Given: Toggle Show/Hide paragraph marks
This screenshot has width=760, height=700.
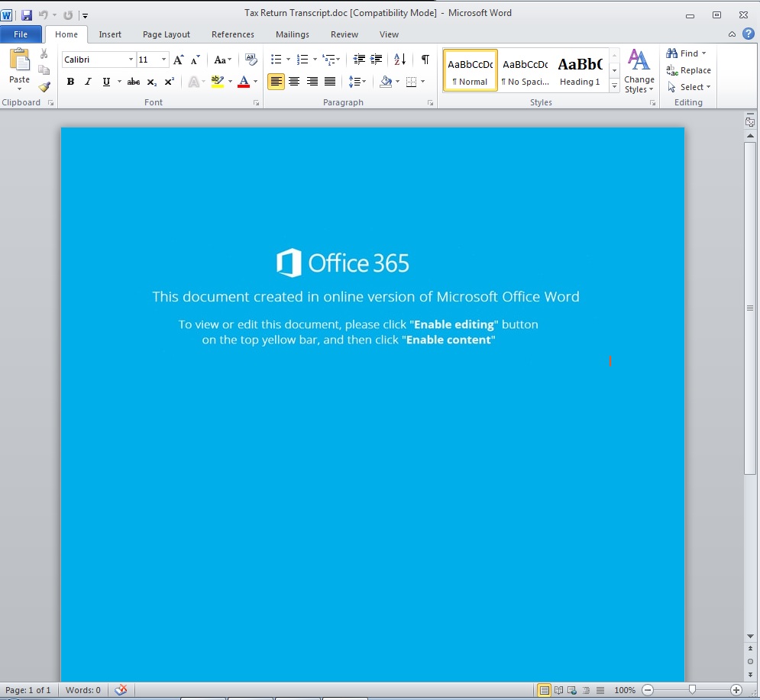Looking at the screenshot, I should point(425,60).
